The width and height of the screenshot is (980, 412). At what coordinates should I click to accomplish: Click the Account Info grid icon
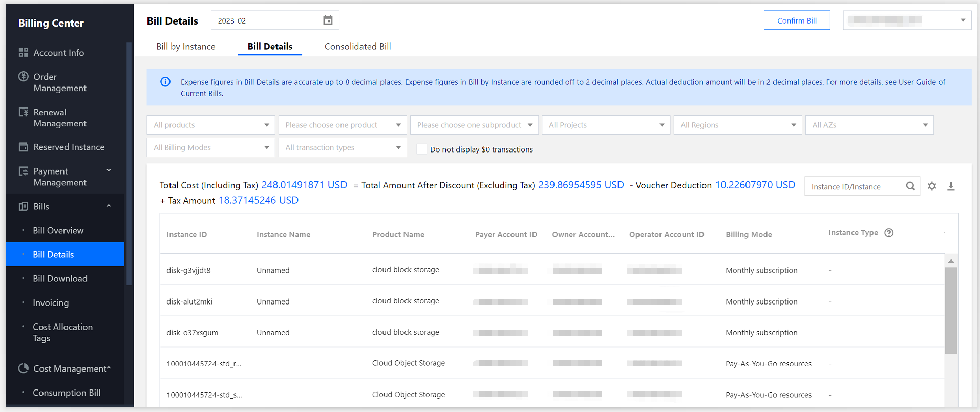(x=23, y=53)
